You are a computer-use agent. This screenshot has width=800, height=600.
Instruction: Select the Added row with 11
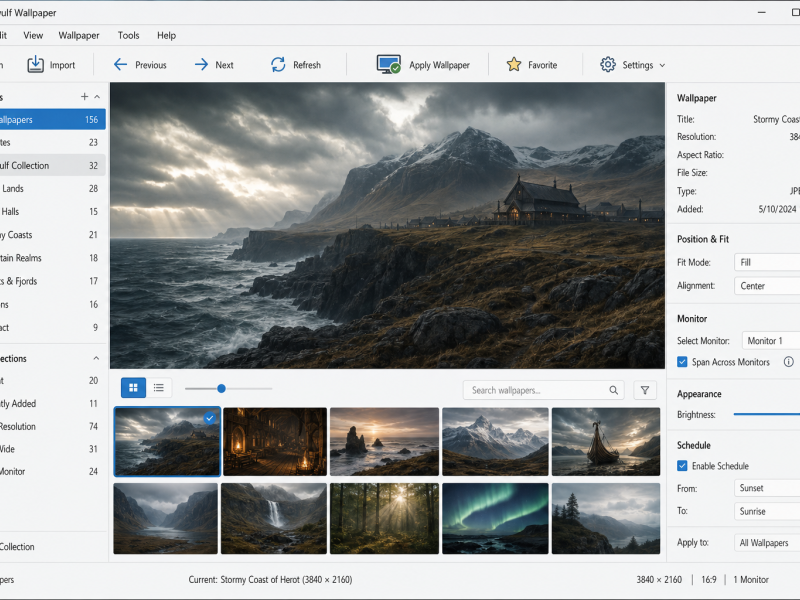52,403
